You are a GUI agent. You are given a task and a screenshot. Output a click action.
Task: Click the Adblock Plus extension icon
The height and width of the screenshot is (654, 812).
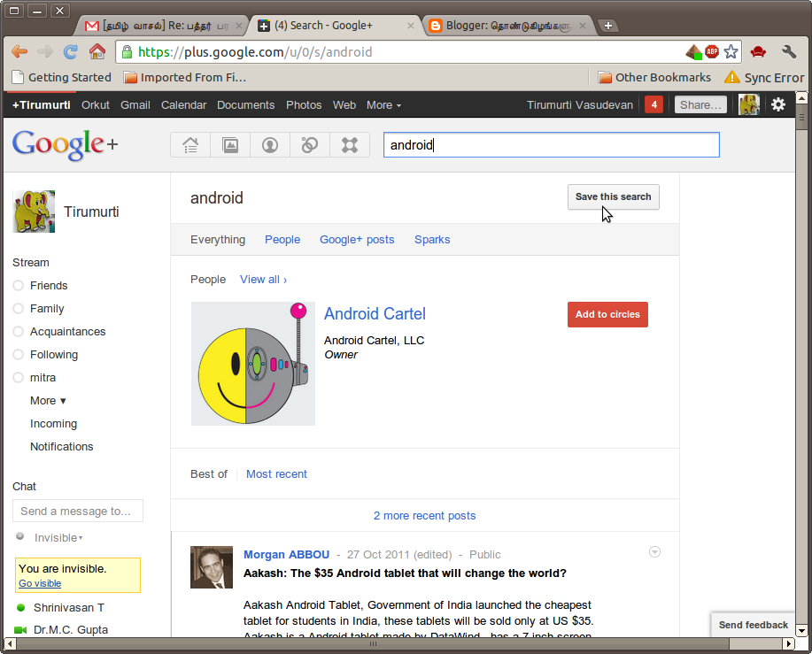712,51
